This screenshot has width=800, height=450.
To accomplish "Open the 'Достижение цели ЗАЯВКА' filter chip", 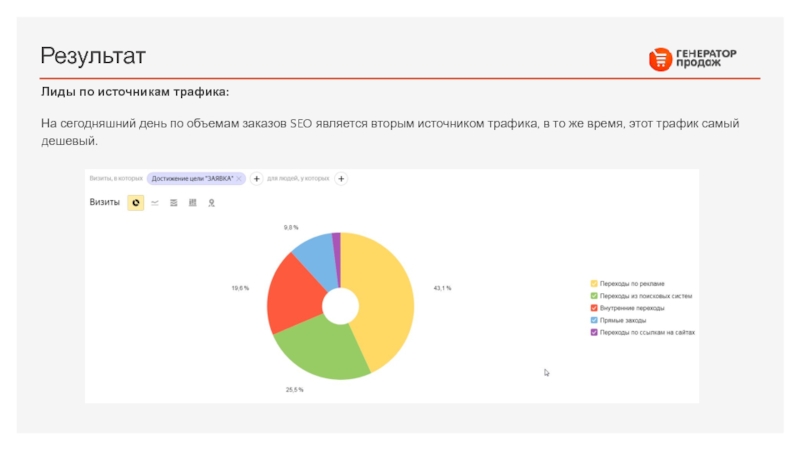I will coord(192,179).
